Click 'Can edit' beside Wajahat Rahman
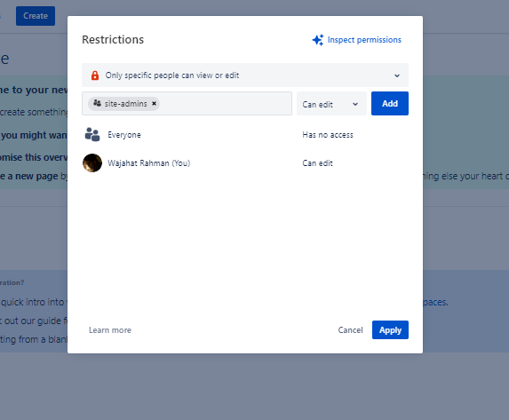The height and width of the screenshot is (420, 509). 317,163
